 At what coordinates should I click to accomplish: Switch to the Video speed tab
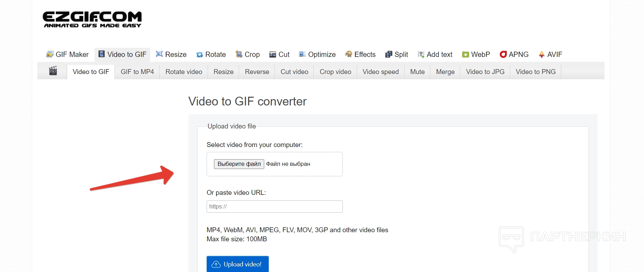380,72
